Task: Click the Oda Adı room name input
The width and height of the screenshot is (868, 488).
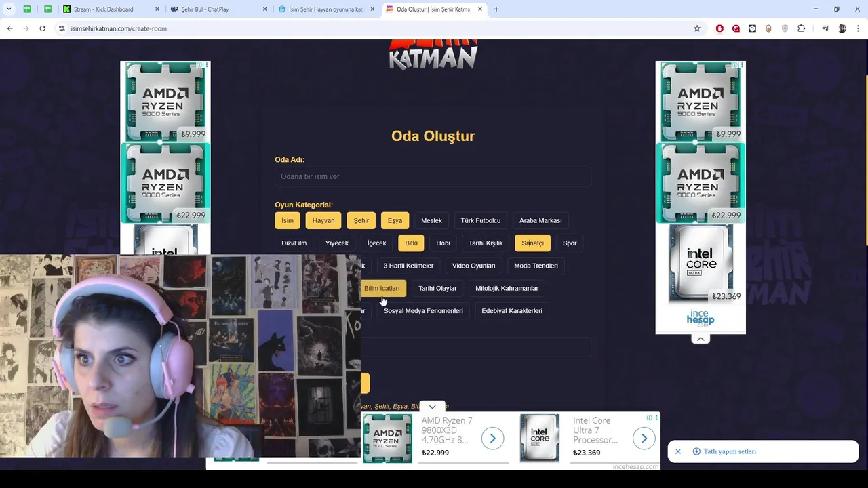Action: (433, 176)
